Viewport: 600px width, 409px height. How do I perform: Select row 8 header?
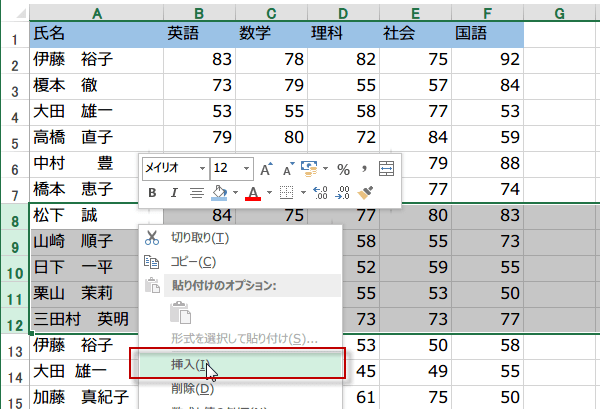tap(15, 217)
